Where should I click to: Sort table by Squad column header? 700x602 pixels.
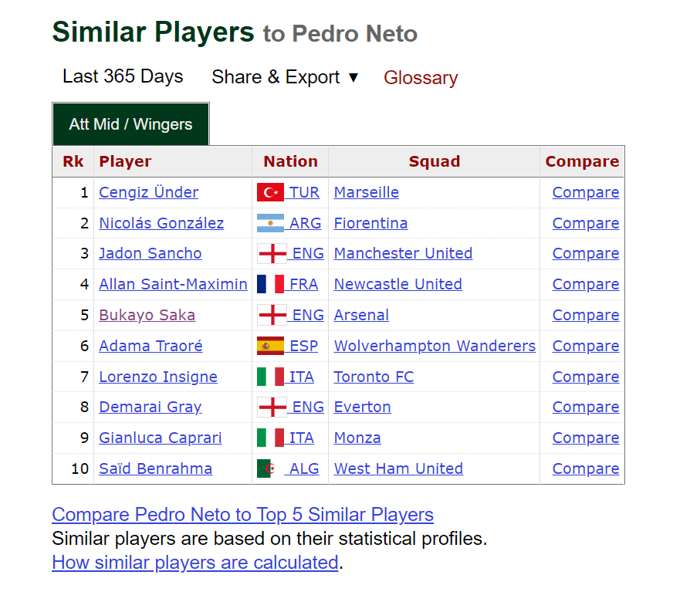(434, 161)
